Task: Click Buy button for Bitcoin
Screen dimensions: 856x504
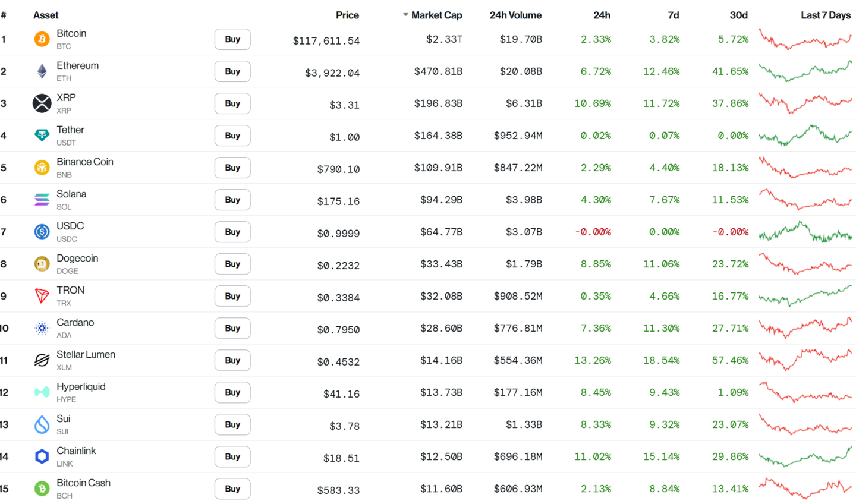Action: pos(232,39)
